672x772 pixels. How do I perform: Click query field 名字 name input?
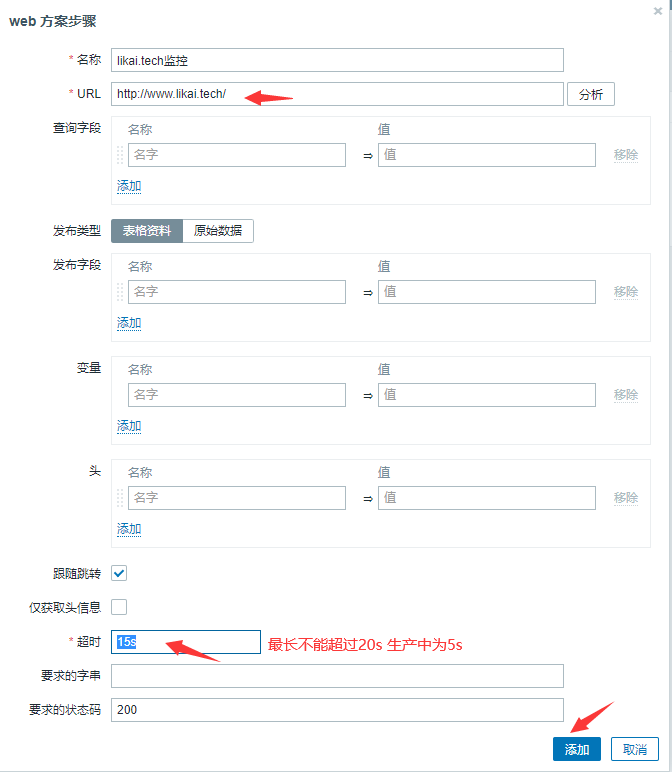(237, 155)
